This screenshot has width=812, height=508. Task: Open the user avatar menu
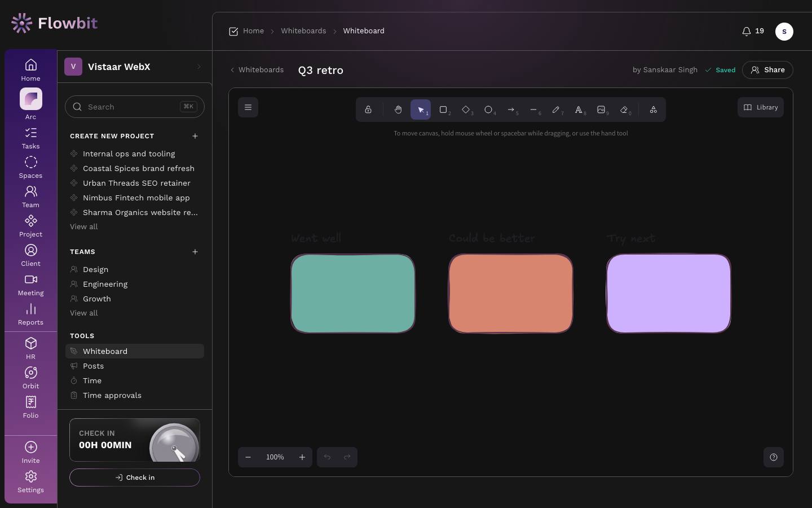(x=784, y=32)
